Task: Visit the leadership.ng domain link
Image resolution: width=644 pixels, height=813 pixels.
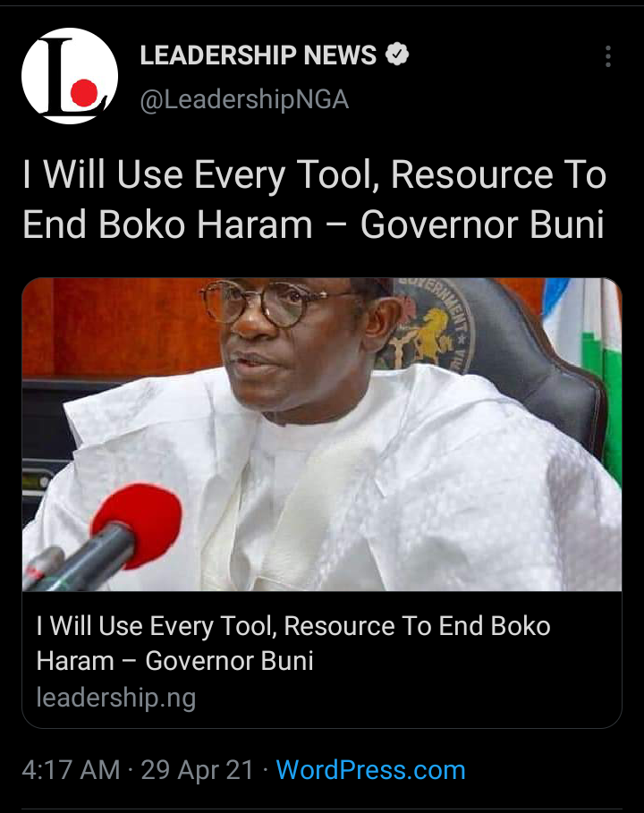Action: coord(116,698)
